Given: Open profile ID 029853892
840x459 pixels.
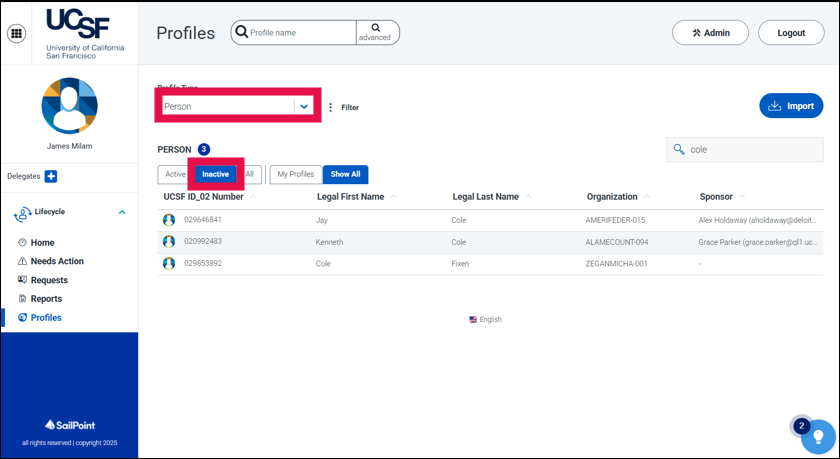Looking at the screenshot, I should [x=203, y=263].
